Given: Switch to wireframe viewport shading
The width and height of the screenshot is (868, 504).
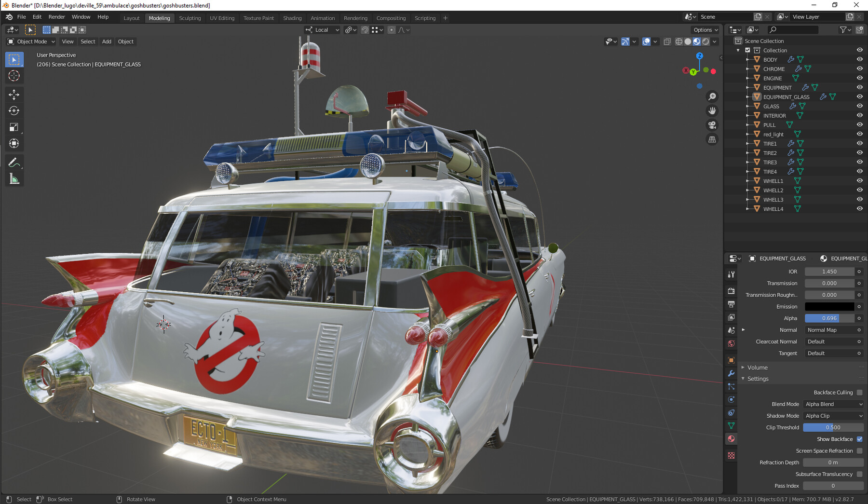Looking at the screenshot, I should 679,41.
